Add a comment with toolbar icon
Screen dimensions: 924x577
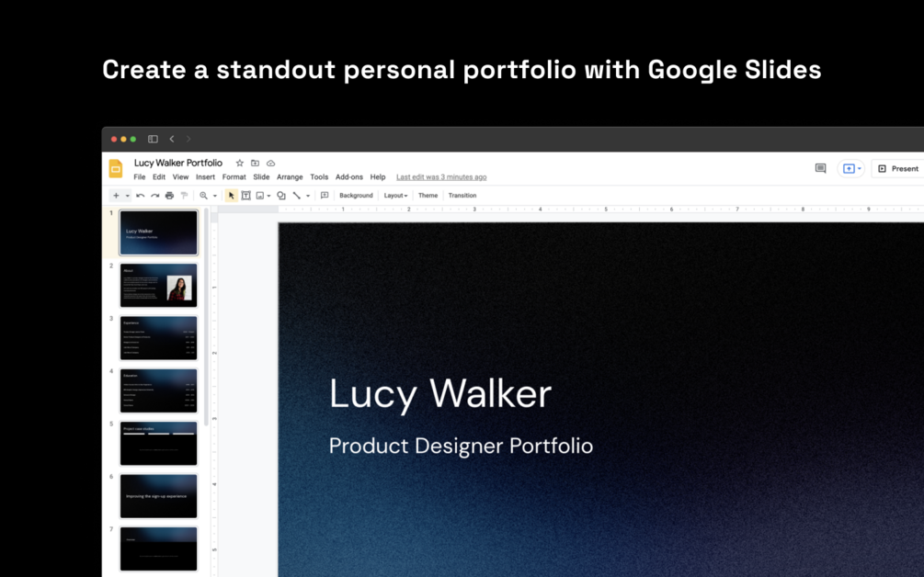[325, 196]
